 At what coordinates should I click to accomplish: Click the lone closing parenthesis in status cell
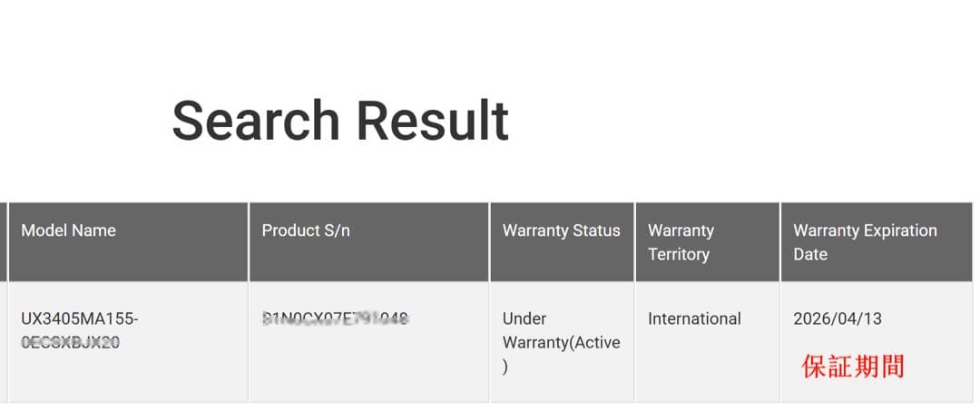tap(505, 367)
